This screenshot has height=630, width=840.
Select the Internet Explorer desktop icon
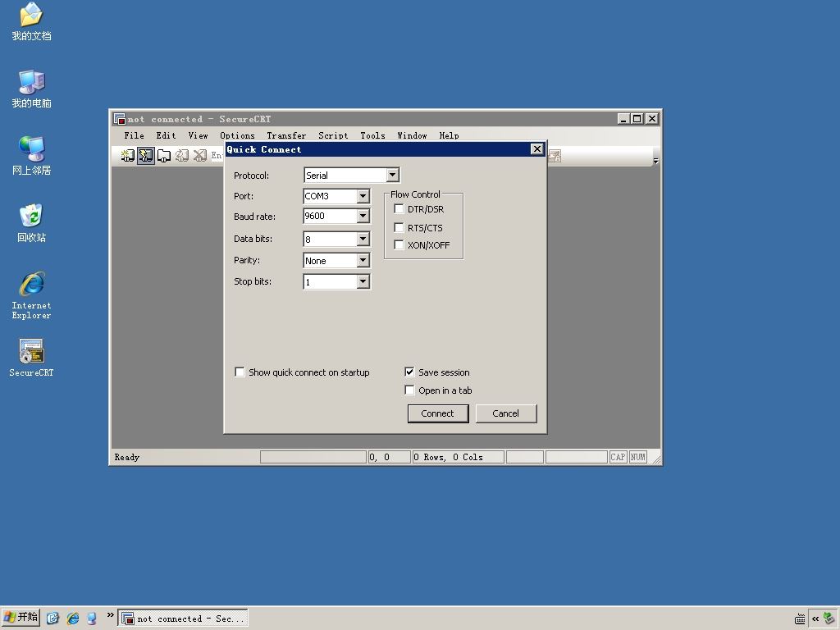point(31,295)
